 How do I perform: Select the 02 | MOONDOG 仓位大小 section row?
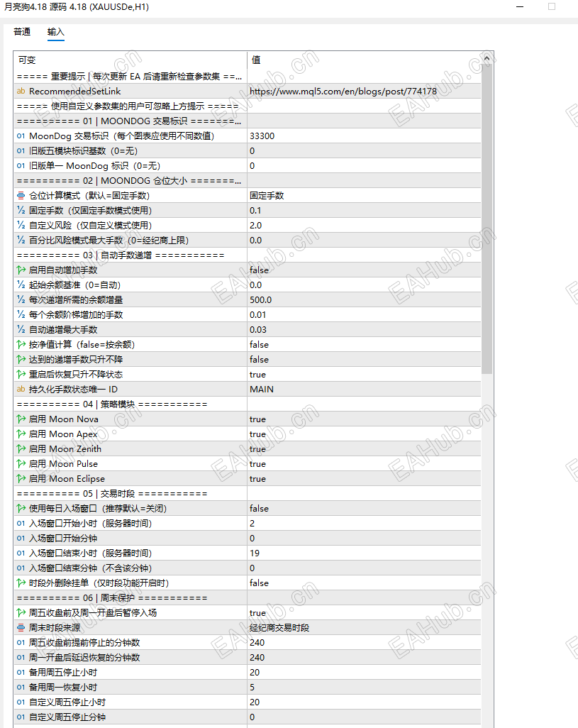248,181
